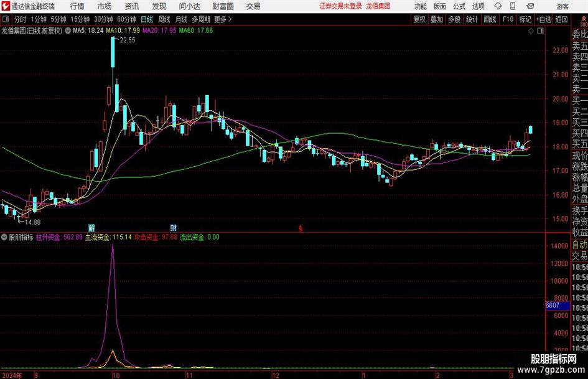Click the 画线 drawing button
The image size is (588, 379).
coord(490,19)
